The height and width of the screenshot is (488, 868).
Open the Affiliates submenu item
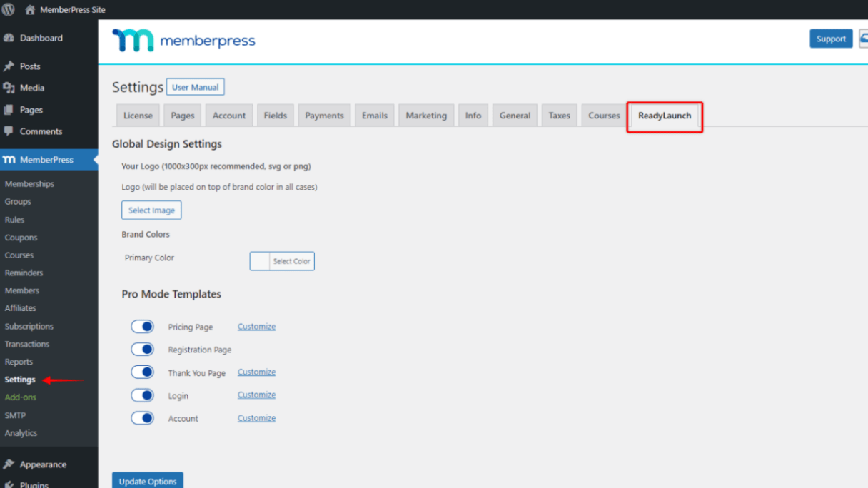pos(21,308)
